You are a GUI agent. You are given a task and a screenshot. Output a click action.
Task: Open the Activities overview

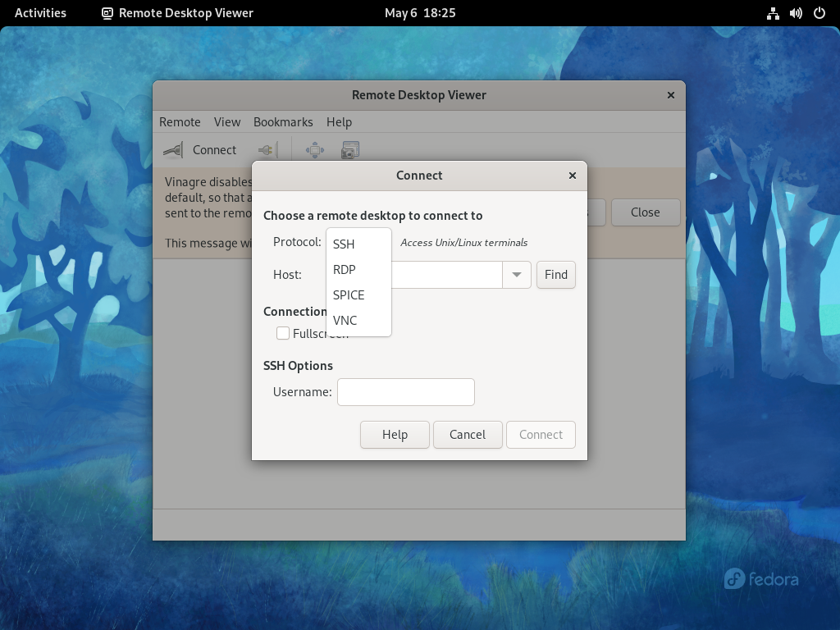coord(40,13)
